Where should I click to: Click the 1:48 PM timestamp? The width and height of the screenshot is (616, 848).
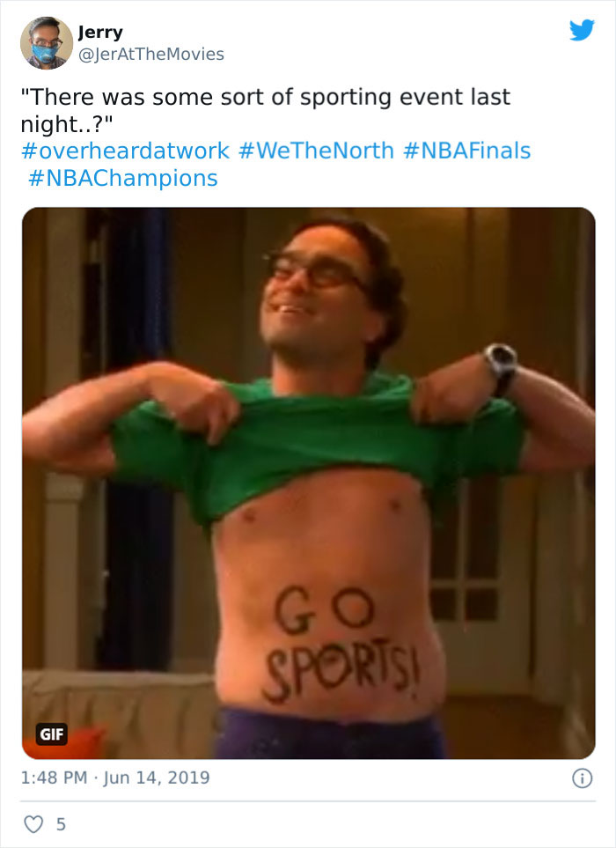click(54, 778)
